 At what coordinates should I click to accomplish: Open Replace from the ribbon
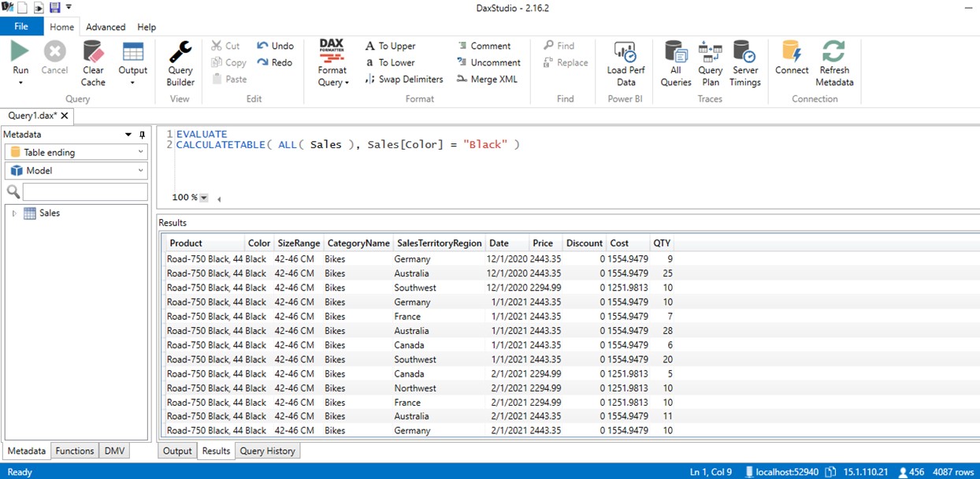coord(565,62)
